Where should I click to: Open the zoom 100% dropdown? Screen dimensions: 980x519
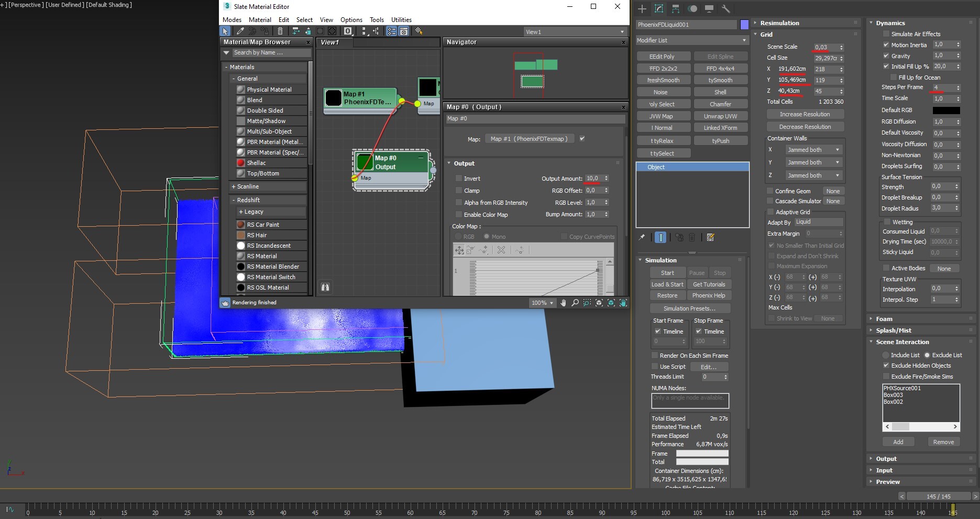542,303
